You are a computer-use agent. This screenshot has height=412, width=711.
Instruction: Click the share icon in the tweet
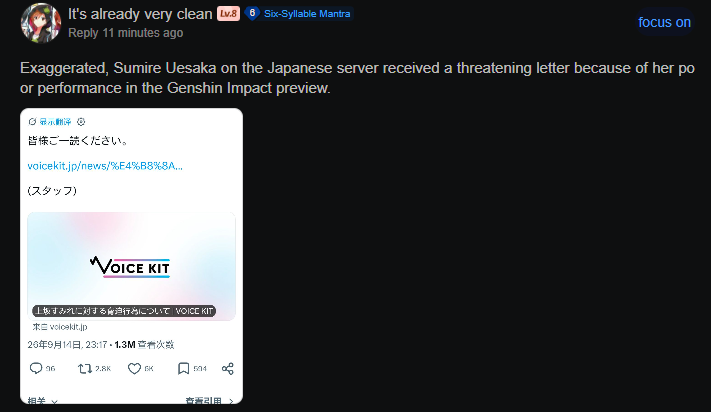tap(228, 368)
